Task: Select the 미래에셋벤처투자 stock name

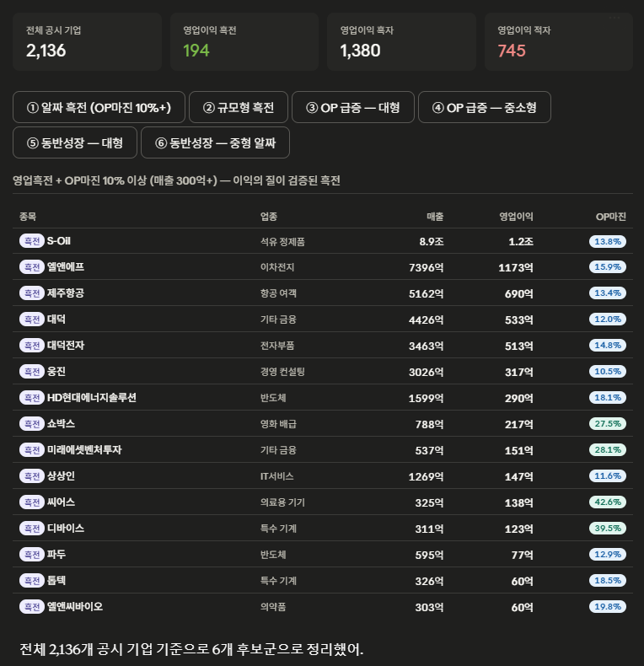Action: (84, 450)
